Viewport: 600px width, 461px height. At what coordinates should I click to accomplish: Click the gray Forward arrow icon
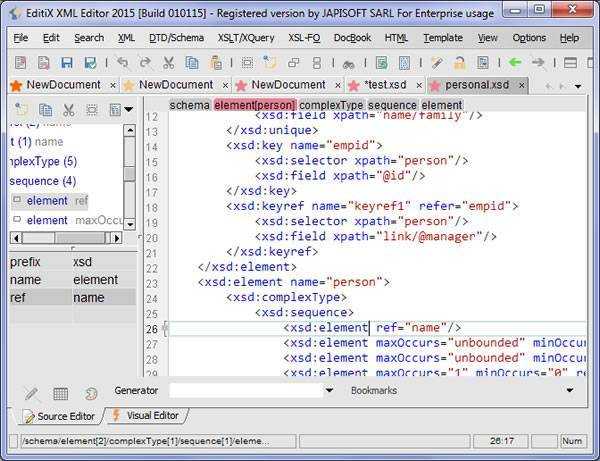(538, 62)
